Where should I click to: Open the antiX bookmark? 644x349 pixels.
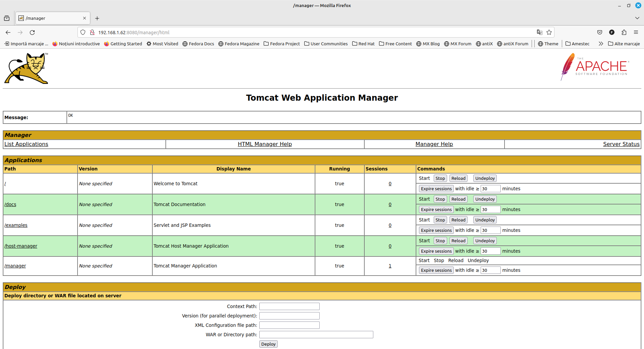pyautogui.click(x=484, y=44)
